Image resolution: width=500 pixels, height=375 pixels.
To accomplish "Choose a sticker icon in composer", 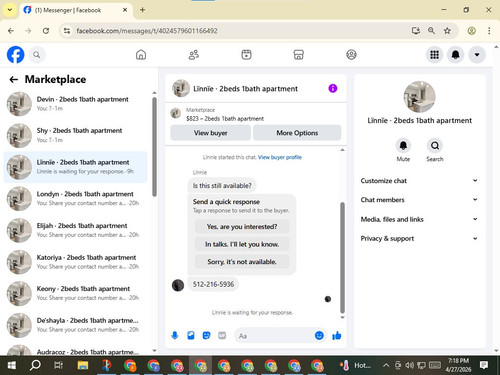I will [206, 335].
